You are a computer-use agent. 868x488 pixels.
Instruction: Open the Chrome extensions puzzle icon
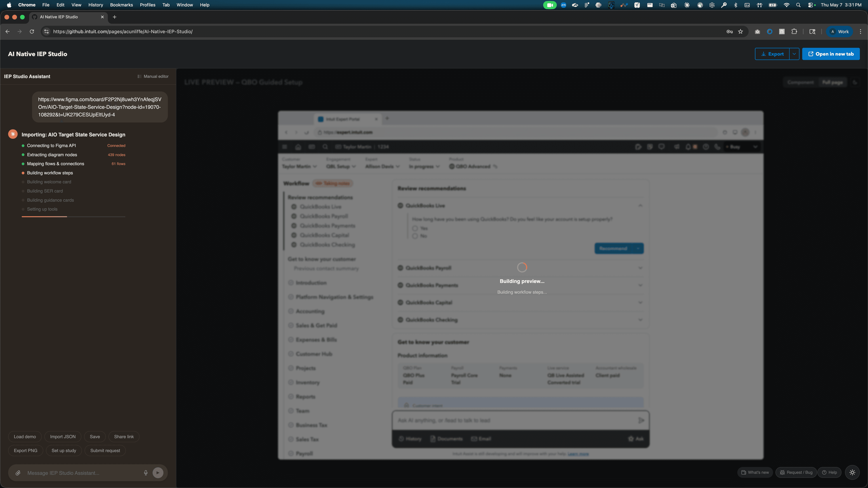pyautogui.click(x=794, y=32)
